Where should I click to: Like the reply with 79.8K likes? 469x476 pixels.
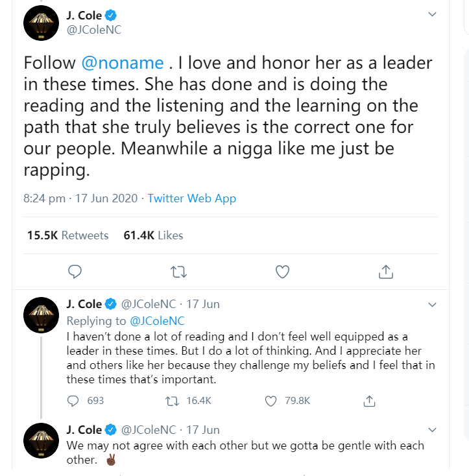[x=271, y=401]
